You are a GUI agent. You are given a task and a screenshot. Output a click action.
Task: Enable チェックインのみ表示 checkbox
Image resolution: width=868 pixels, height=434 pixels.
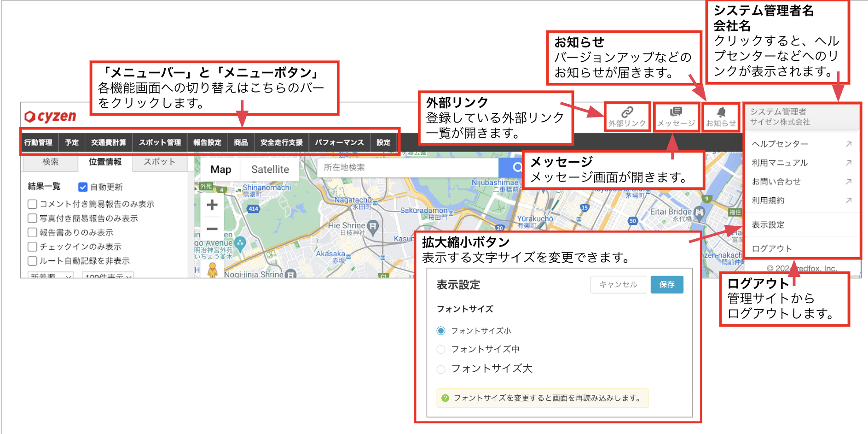[32, 247]
